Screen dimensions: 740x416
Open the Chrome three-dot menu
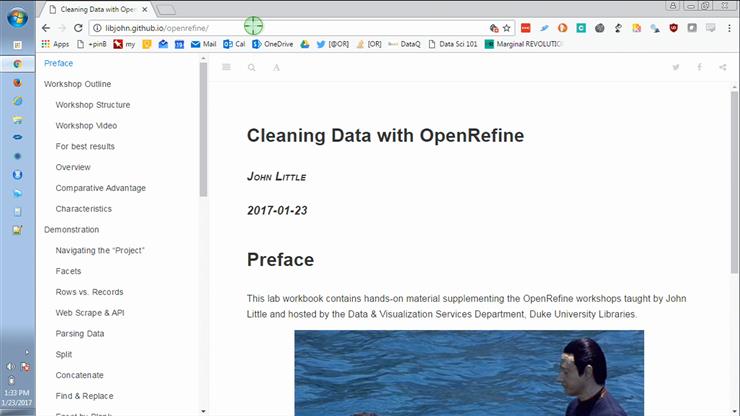click(729, 28)
